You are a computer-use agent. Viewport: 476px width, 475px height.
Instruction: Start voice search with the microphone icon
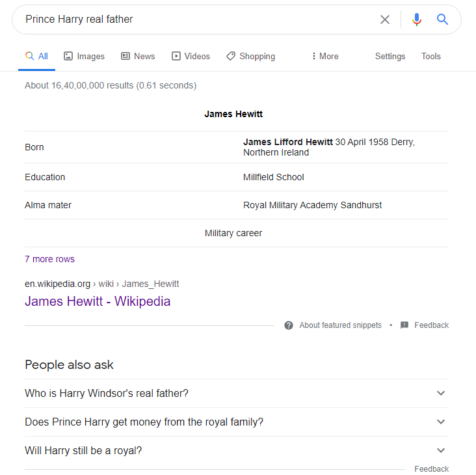coord(416,20)
